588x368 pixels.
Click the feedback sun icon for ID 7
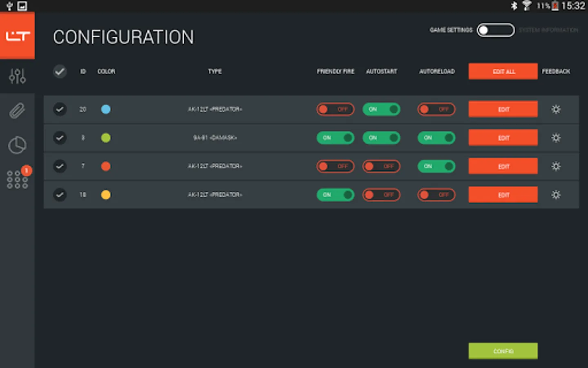556,166
